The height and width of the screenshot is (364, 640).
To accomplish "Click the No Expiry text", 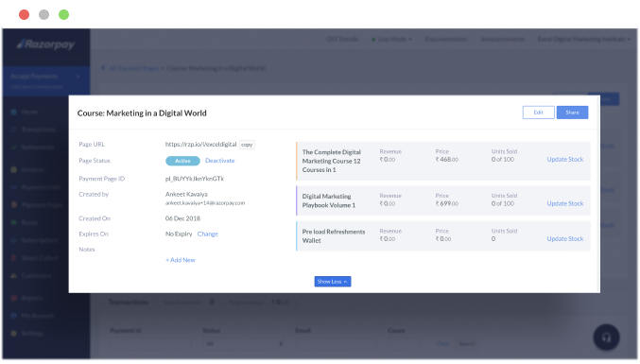I will pyautogui.click(x=179, y=234).
